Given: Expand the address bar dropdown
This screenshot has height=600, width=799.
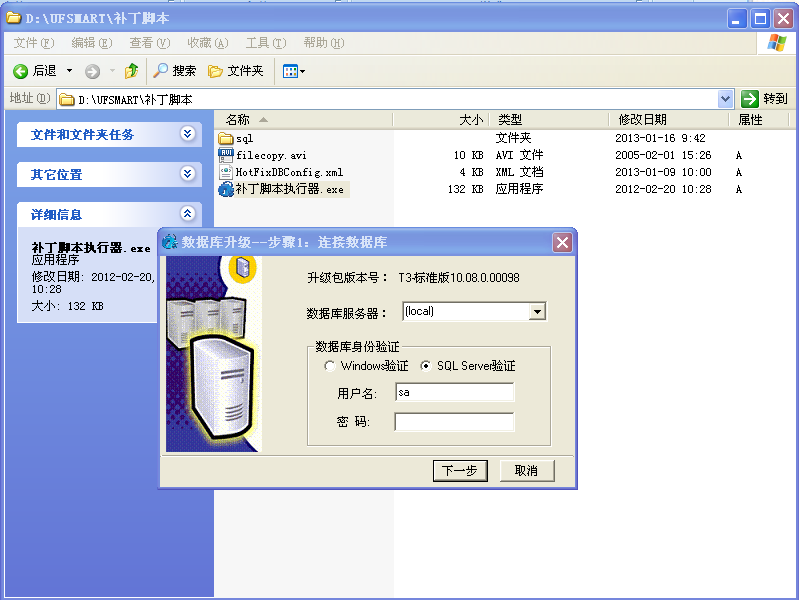Looking at the screenshot, I should point(725,99).
